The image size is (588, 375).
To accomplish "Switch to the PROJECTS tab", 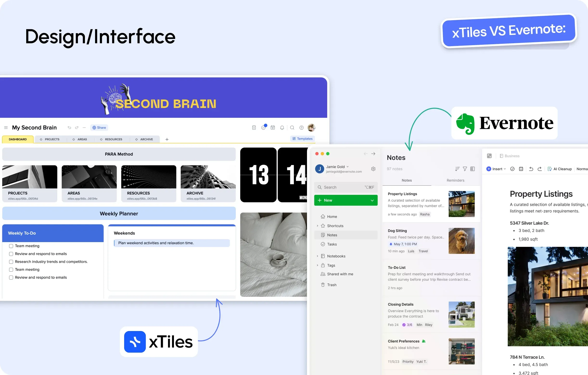I will [x=50, y=139].
